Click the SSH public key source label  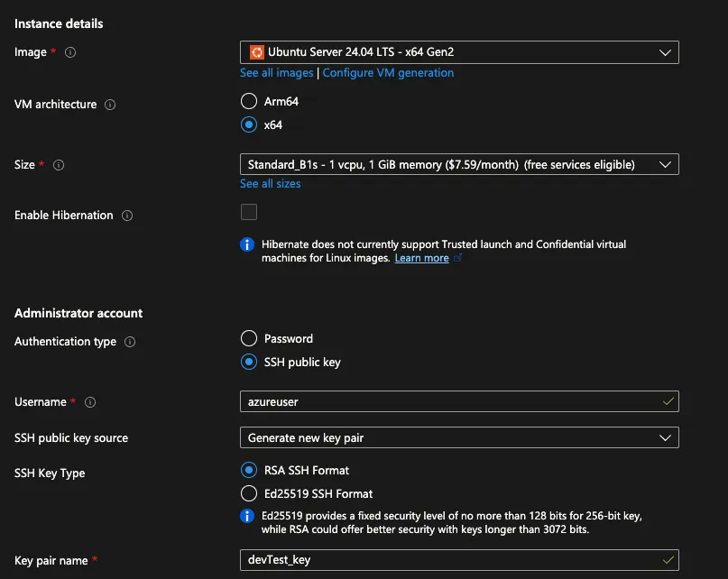pyautogui.click(x=71, y=438)
